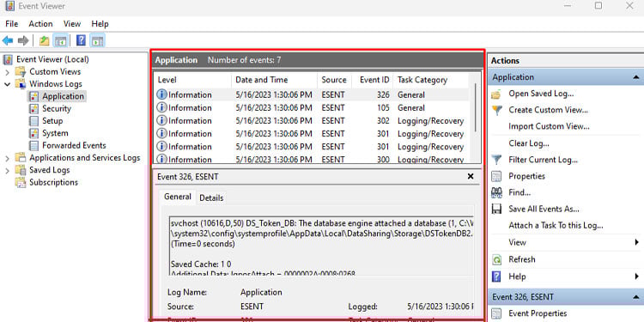Toggle Show/Hide Action Pane toolbar icon
The image size is (644, 322).
click(x=98, y=40)
